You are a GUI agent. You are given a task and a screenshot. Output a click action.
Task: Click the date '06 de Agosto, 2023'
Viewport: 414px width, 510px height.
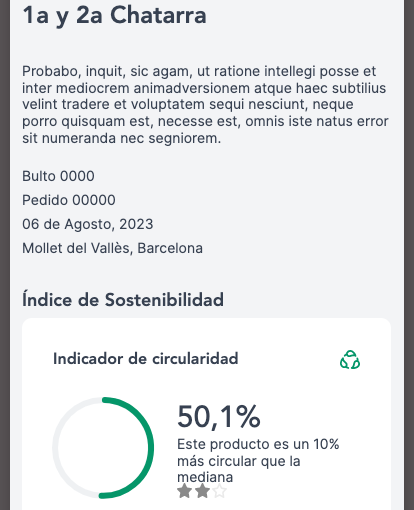88,224
